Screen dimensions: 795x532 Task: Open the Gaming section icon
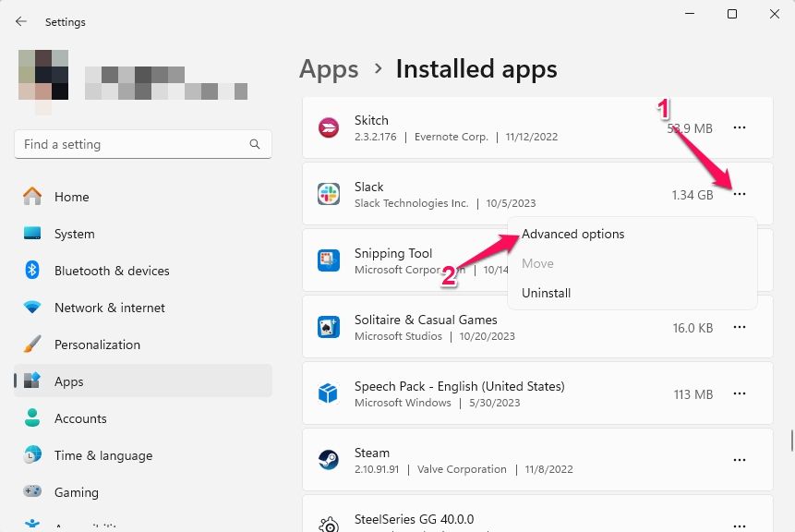(x=30, y=492)
